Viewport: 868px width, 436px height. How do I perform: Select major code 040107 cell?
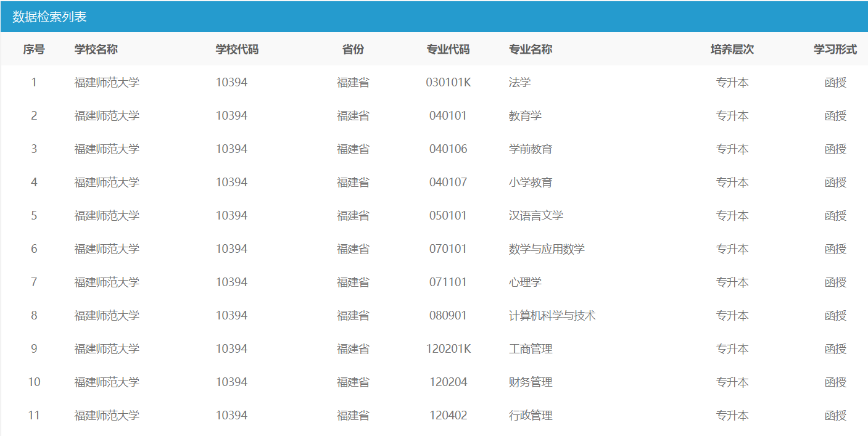coord(448,183)
